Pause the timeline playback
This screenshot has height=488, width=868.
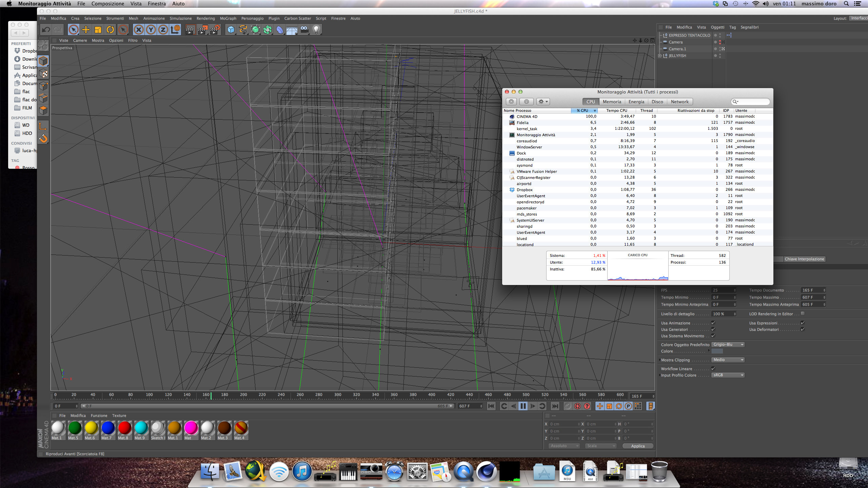[523, 406]
